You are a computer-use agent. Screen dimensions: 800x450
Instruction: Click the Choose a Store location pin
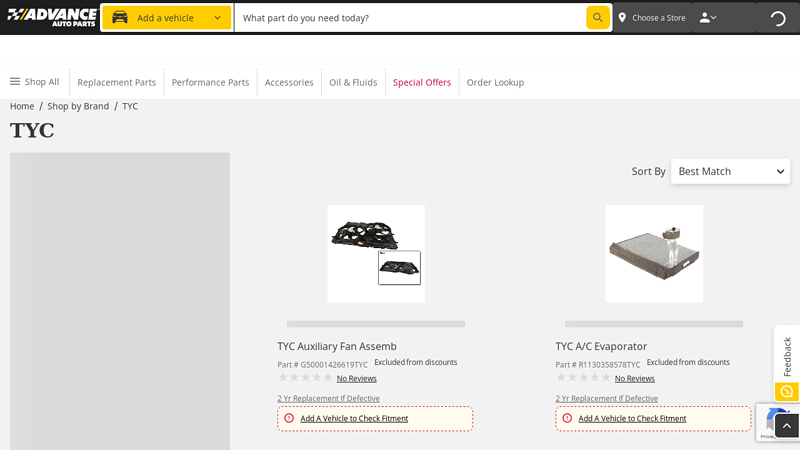[x=622, y=18]
